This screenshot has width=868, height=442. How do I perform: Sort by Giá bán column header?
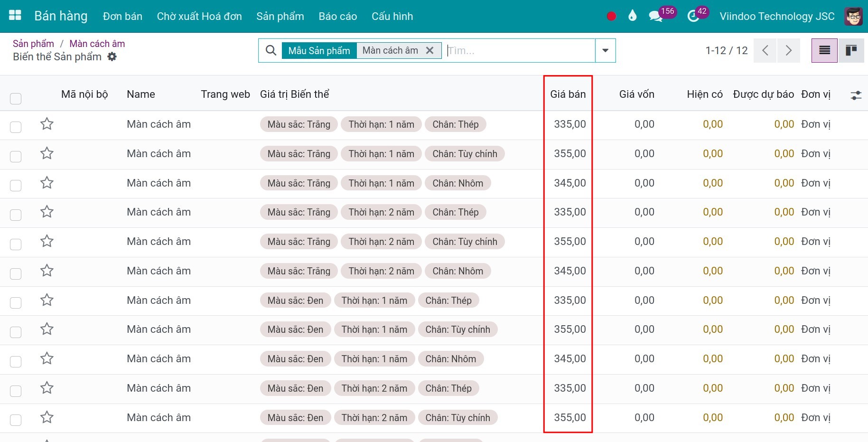pyautogui.click(x=568, y=94)
